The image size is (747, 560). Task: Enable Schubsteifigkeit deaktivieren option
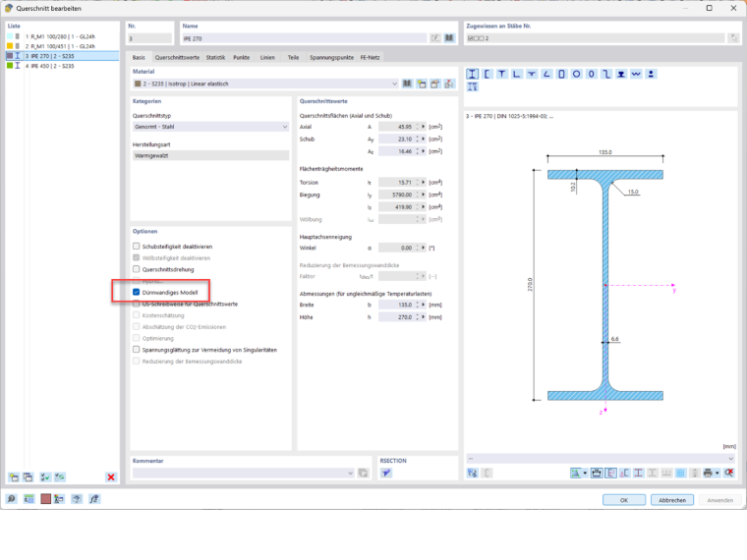point(137,247)
